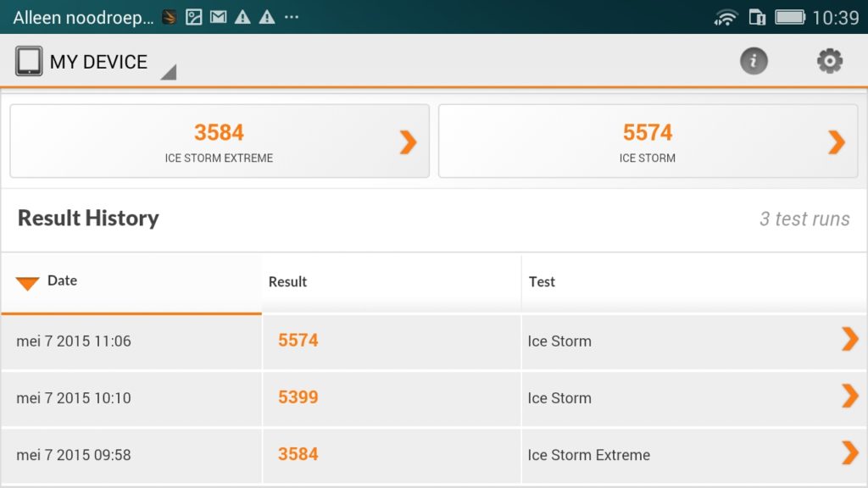Select the mei 7 2015 09:58 row date
Viewport: 868px width, 488px height.
click(x=74, y=455)
